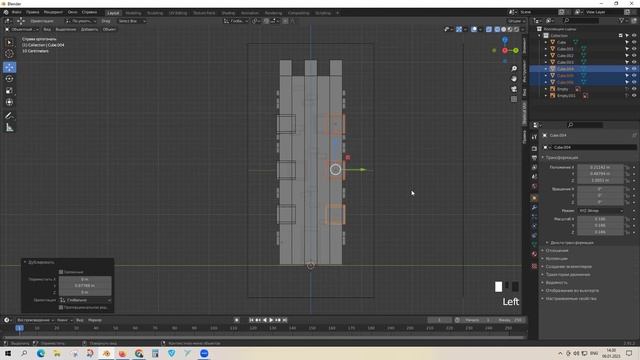Click the pan view hand icon
This screenshot has width=640, height=360.
pos(514,78)
